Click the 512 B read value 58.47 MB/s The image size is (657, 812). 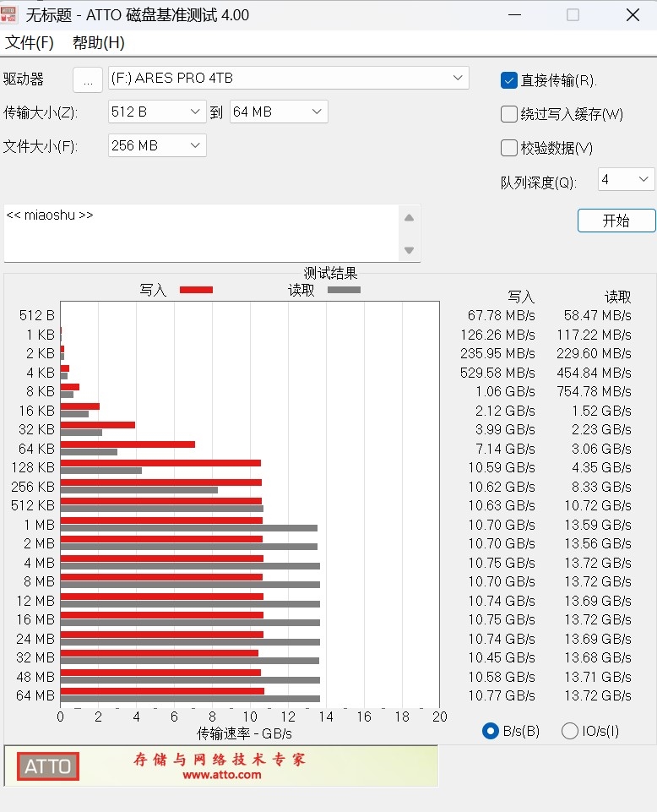(597, 315)
